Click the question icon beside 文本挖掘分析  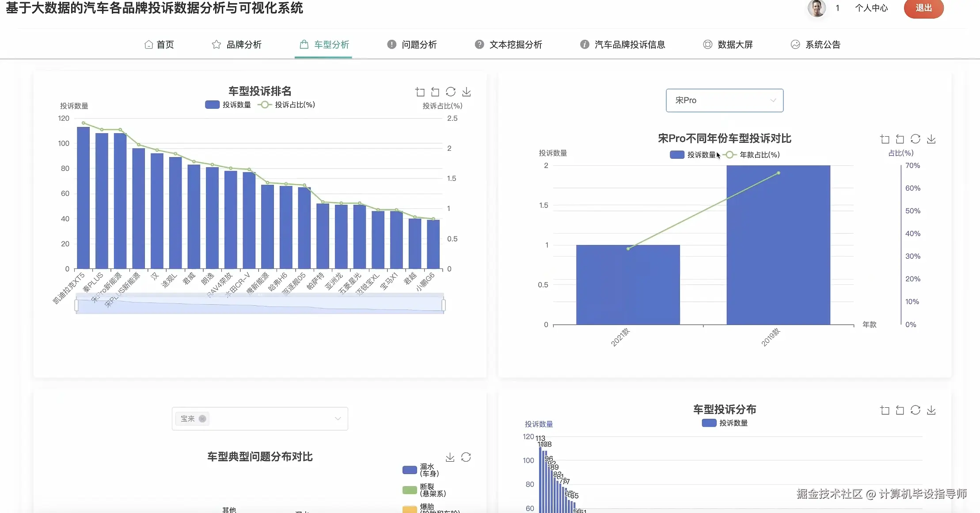479,44
